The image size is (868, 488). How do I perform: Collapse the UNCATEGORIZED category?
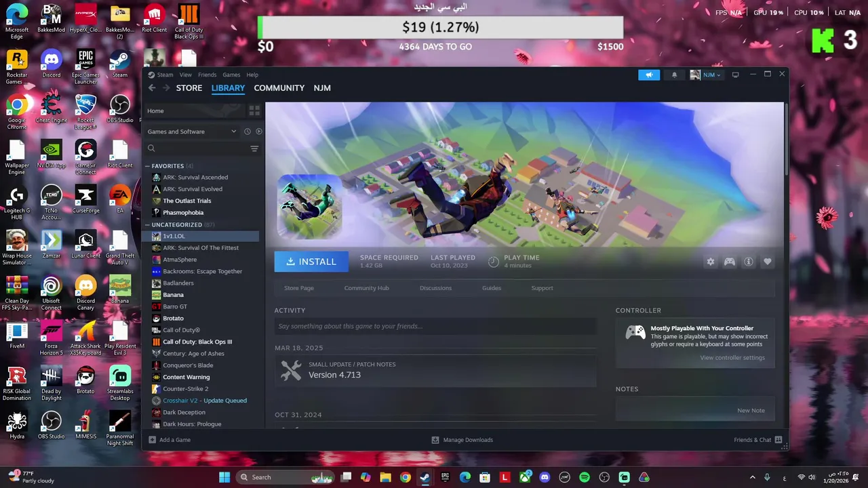point(148,224)
